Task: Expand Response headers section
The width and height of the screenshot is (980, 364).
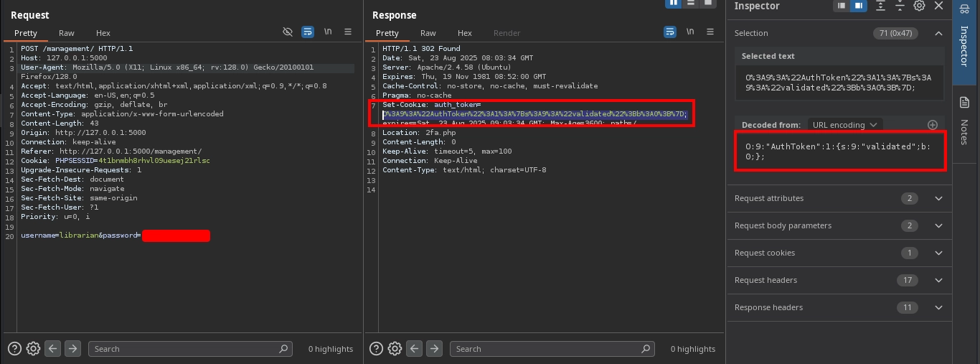Action: coord(938,307)
